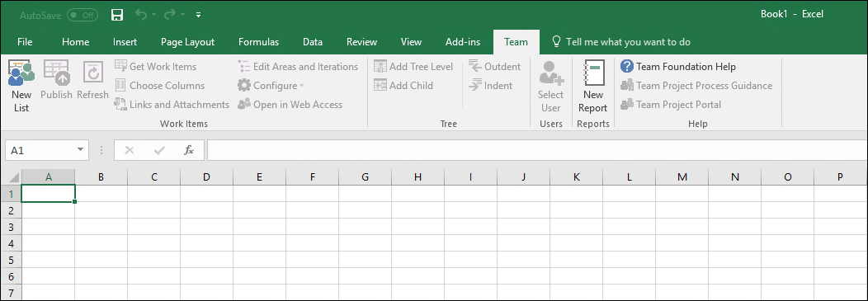Click the Insert Function fx icon
The width and height of the screenshot is (868, 301).
[189, 150]
